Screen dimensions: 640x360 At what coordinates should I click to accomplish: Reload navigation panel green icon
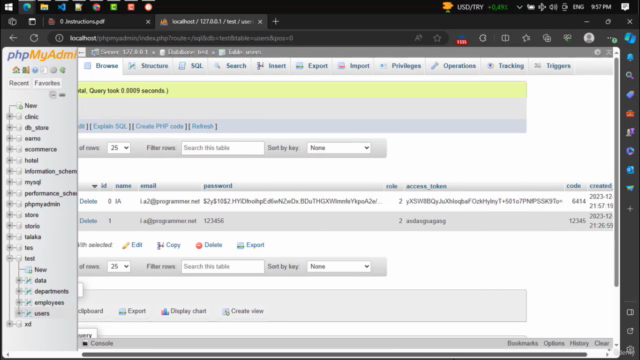coord(63,70)
